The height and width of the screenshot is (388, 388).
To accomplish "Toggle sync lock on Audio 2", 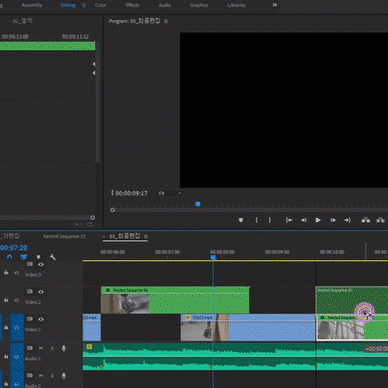I will point(30,375).
